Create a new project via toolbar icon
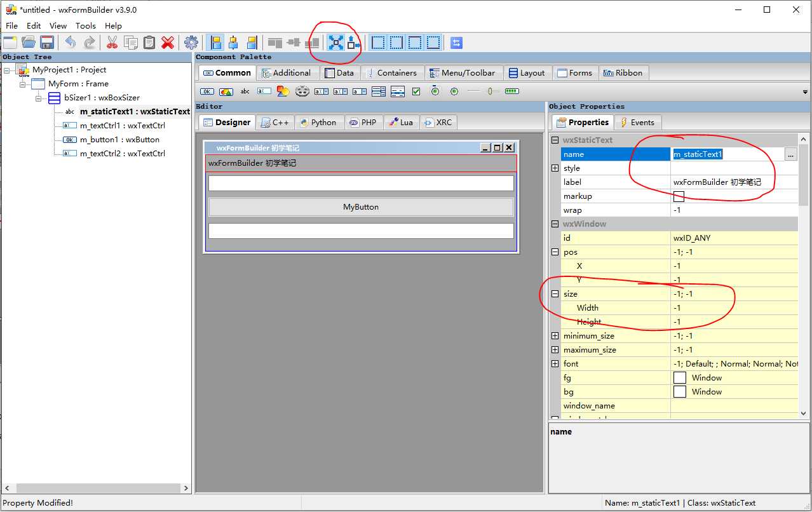Viewport: 812px width, 512px height. click(10, 43)
